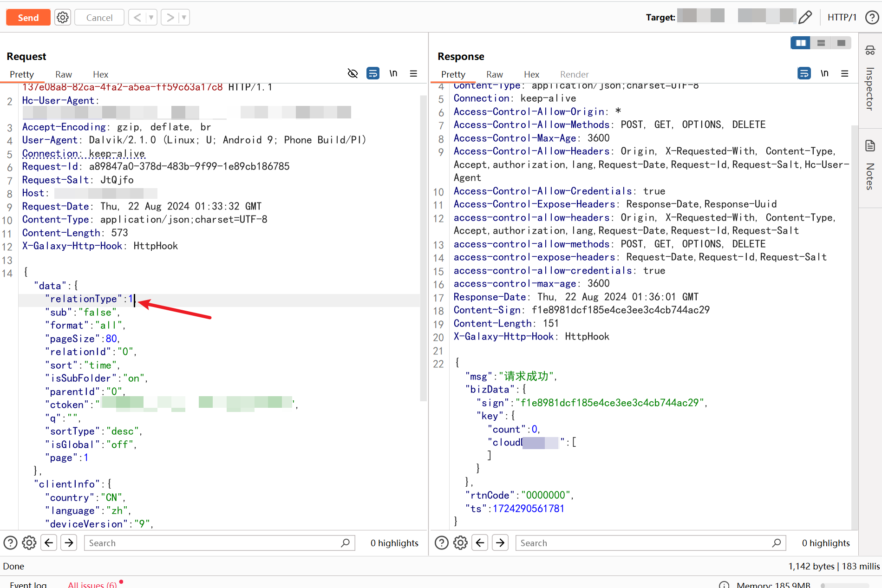Click the orange Send button
882x588 pixels.
pyautogui.click(x=28, y=18)
